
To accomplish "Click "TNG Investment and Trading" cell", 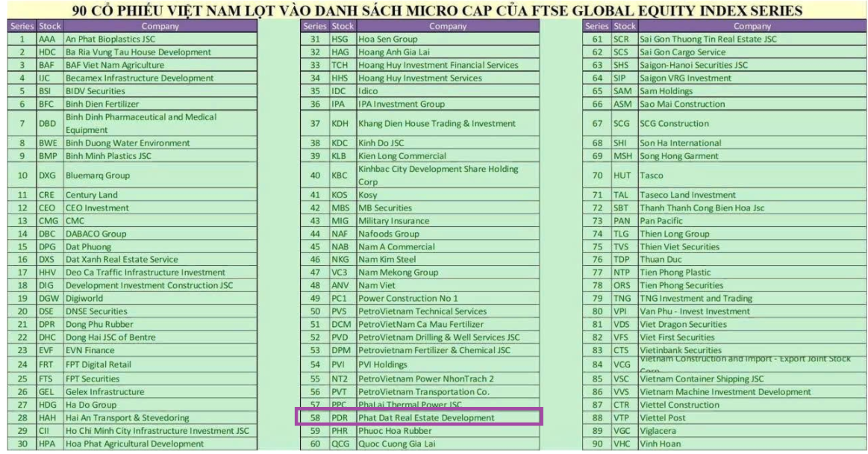I will 752,299.
